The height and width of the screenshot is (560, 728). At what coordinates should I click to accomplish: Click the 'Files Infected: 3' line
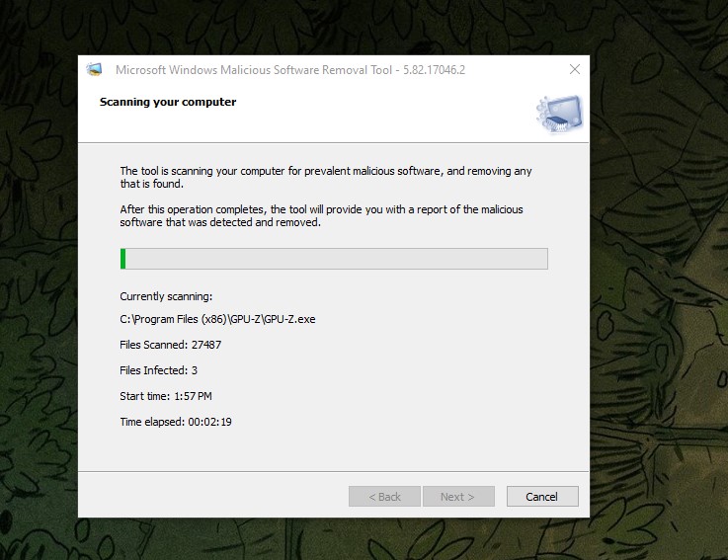coord(158,370)
